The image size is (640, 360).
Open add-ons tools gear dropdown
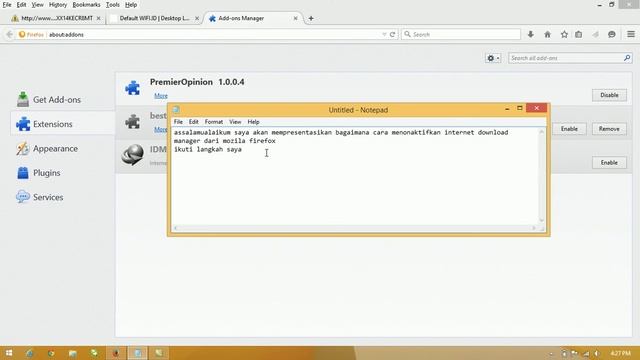[493, 58]
